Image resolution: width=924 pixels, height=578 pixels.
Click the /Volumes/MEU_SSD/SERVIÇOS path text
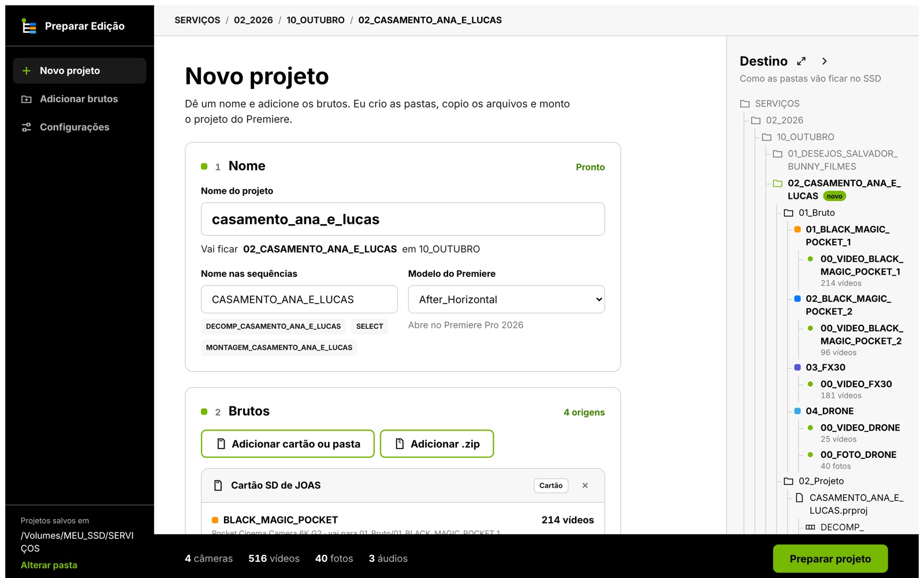click(77, 542)
